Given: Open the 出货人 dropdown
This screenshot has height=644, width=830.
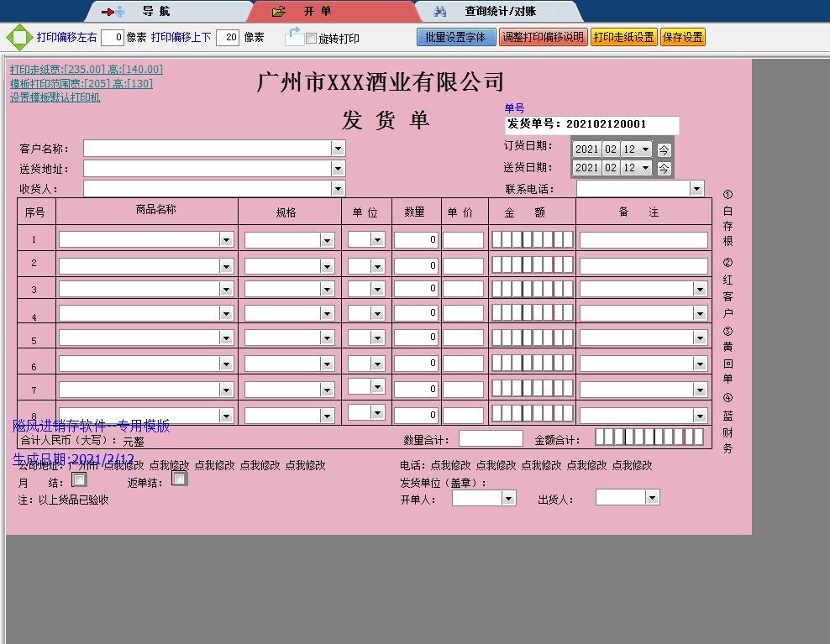Looking at the screenshot, I should pyautogui.click(x=652, y=498).
